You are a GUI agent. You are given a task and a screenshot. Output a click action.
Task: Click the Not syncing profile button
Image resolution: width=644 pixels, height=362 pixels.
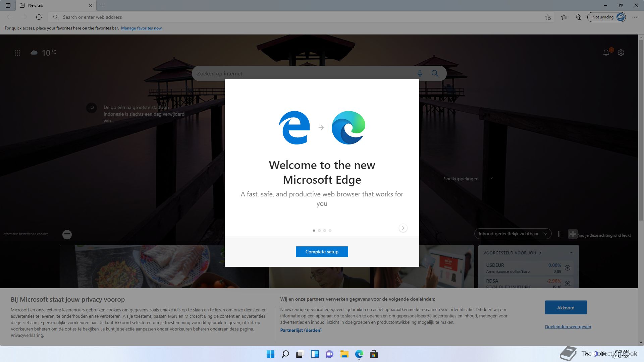(606, 17)
